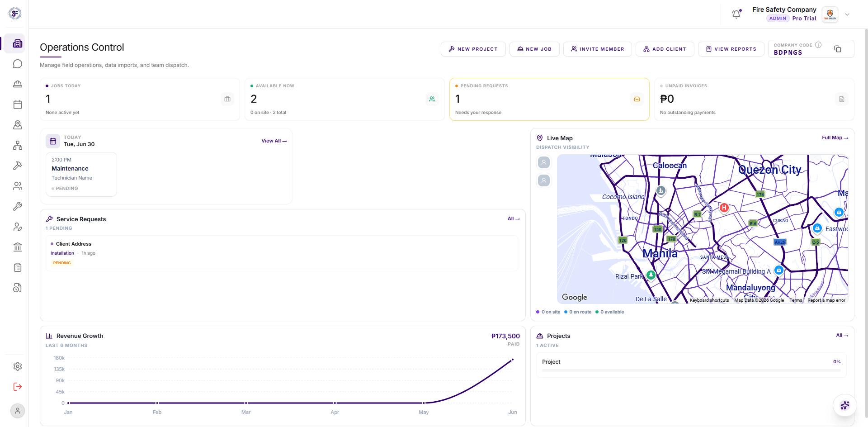Click the Keyboard shortcuts map link
This screenshot has width=868, height=427.
pos(709,300)
